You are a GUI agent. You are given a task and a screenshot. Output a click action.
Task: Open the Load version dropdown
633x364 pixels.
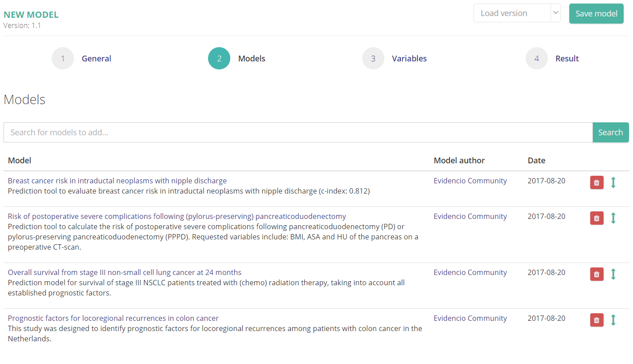tap(517, 13)
